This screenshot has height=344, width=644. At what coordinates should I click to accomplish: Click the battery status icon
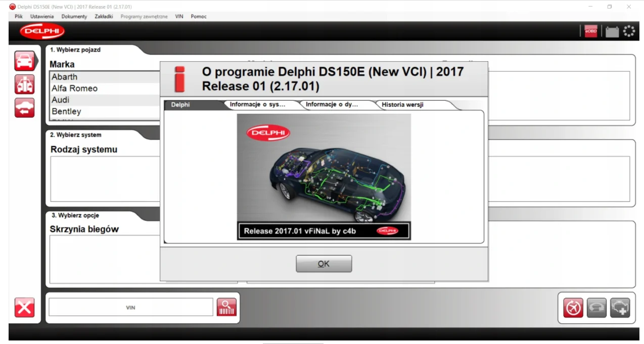click(x=612, y=32)
